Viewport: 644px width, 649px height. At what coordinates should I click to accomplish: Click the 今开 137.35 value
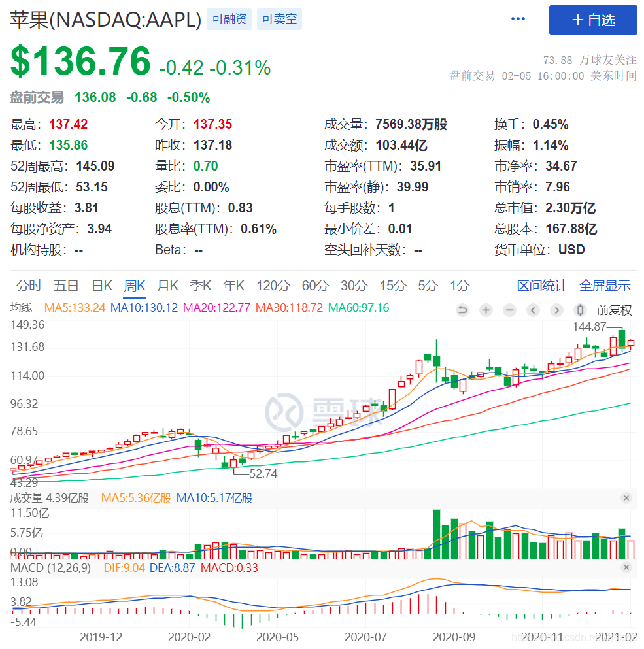pos(213,124)
